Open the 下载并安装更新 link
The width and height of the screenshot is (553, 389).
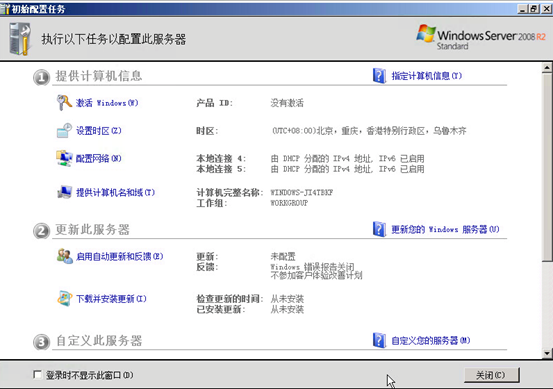[x=111, y=299]
